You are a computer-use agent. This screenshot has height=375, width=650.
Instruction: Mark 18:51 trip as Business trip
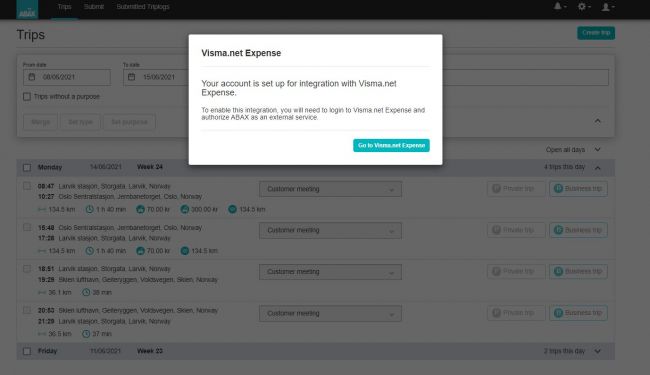[x=579, y=271]
